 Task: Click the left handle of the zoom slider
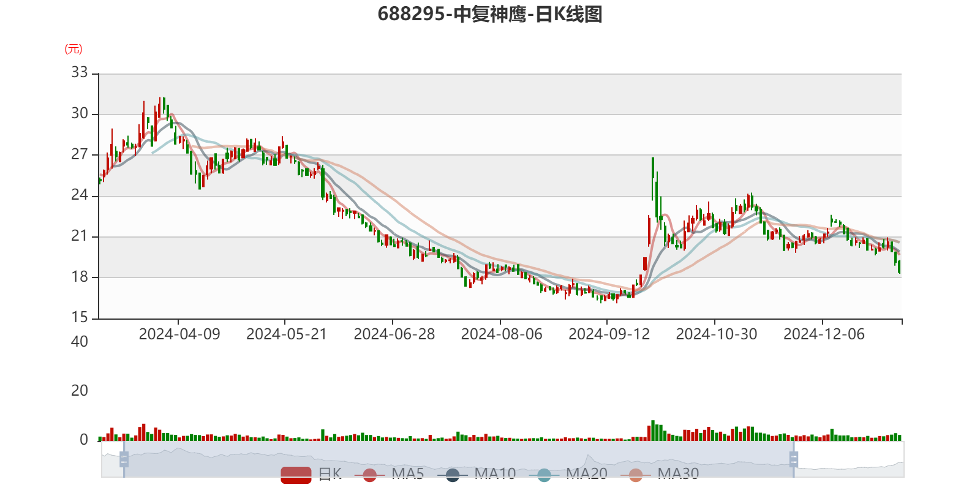[124, 459]
